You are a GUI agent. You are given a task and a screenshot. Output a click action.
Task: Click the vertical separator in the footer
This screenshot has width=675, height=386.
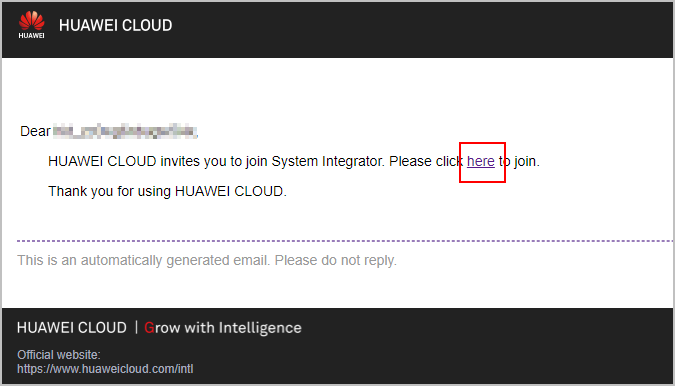136,328
